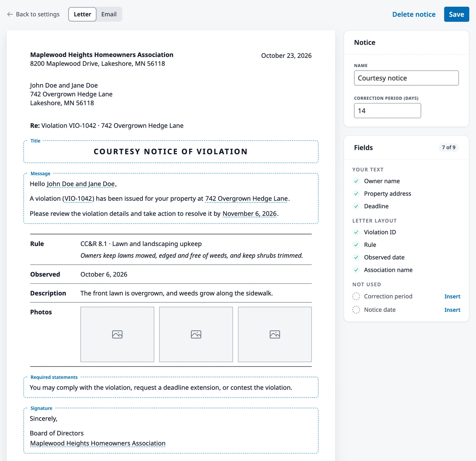
Task: Save the notice
Action: (x=457, y=14)
